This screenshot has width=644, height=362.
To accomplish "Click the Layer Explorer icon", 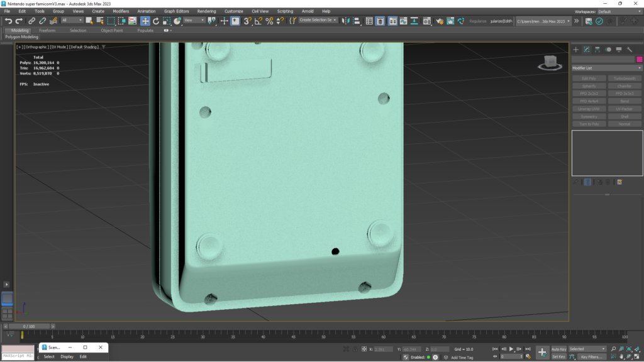I will tap(380, 21).
